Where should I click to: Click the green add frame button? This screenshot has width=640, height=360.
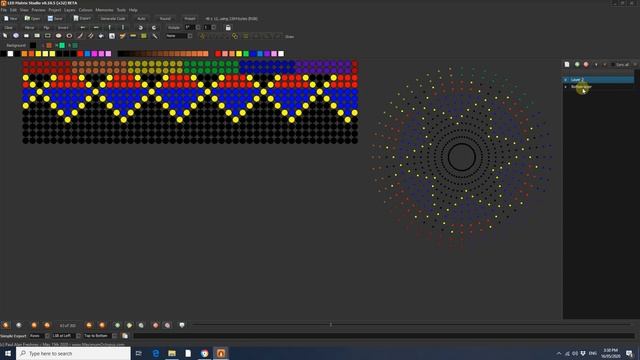tap(117, 325)
